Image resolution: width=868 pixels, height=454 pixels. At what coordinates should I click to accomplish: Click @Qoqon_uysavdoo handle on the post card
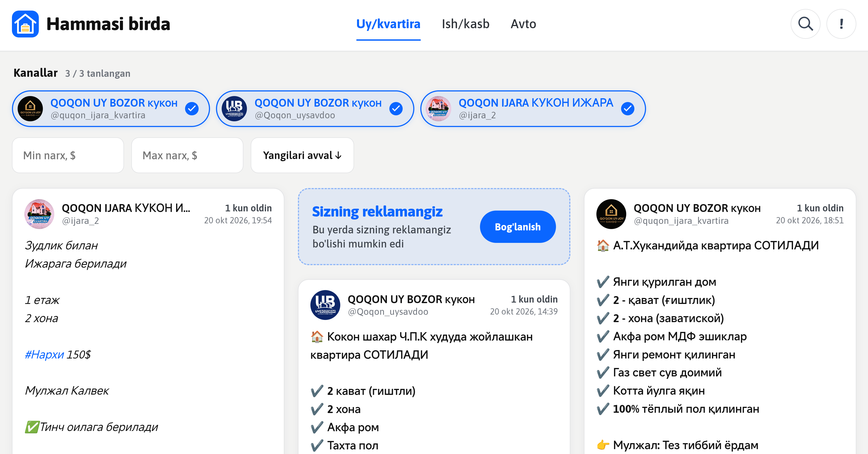(x=388, y=312)
